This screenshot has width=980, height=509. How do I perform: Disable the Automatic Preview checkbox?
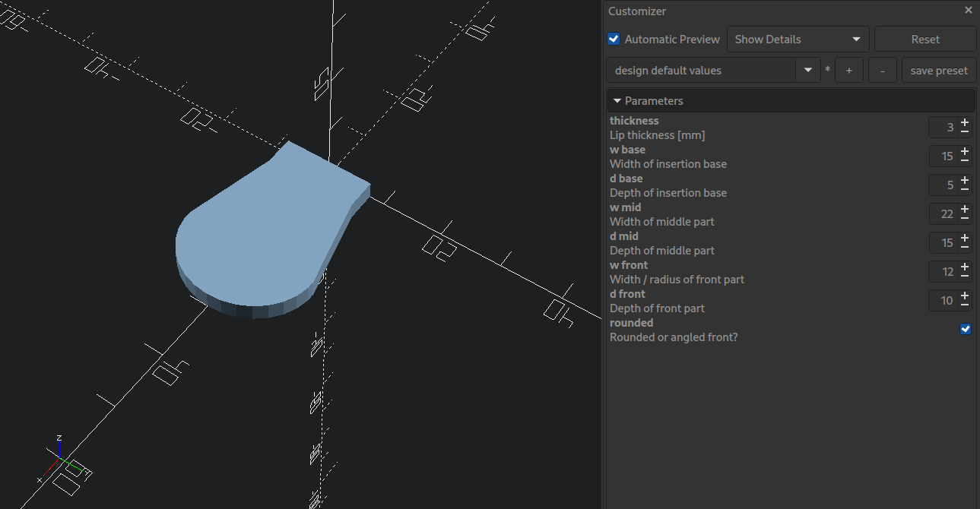[613, 39]
